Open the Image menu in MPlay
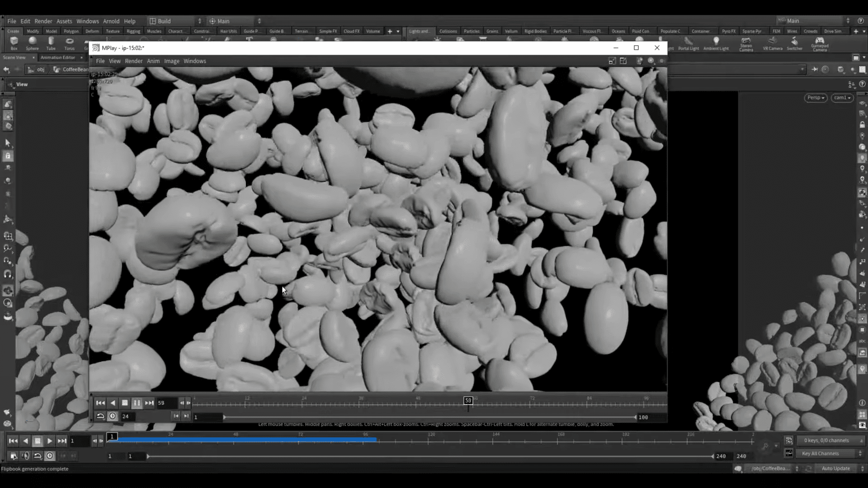Image resolution: width=868 pixels, height=488 pixels. tap(172, 61)
